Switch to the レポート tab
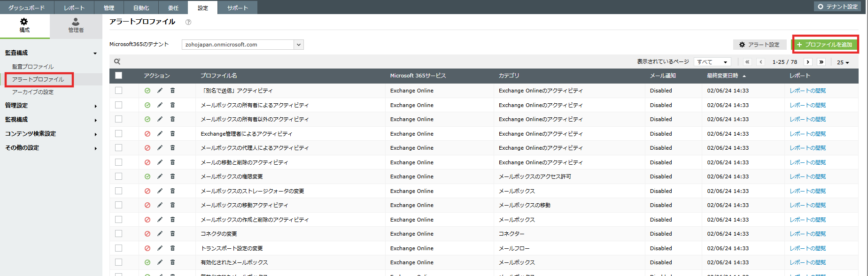The height and width of the screenshot is (276, 868). [74, 8]
